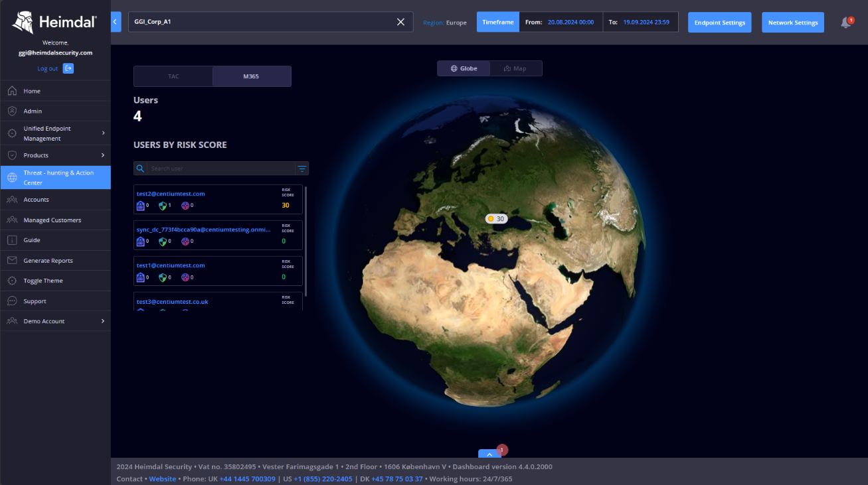This screenshot has width=868, height=485.
Task: Click the search magnifier icon in user search
Action: coord(140,169)
